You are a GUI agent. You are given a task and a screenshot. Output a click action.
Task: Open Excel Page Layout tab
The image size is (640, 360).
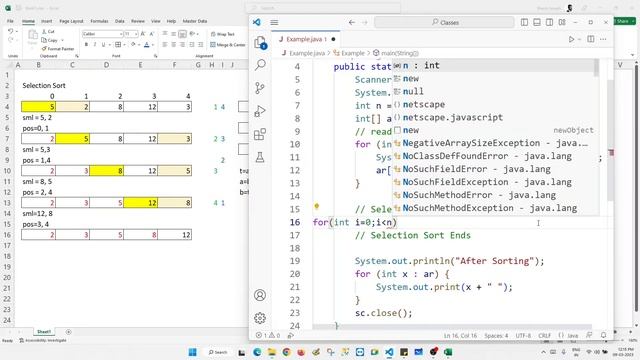(71, 21)
